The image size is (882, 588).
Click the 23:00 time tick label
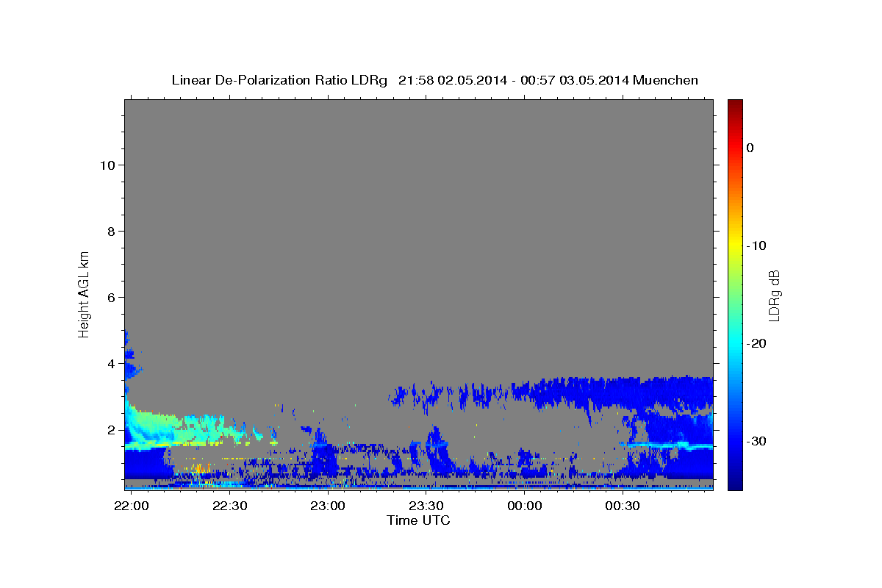(x=327, y=506)
